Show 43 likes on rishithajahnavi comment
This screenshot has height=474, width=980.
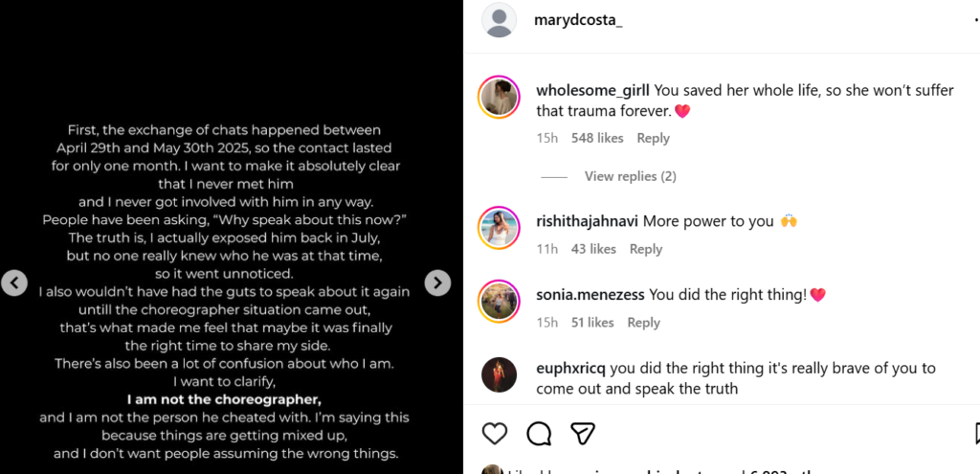coord(593,249)
